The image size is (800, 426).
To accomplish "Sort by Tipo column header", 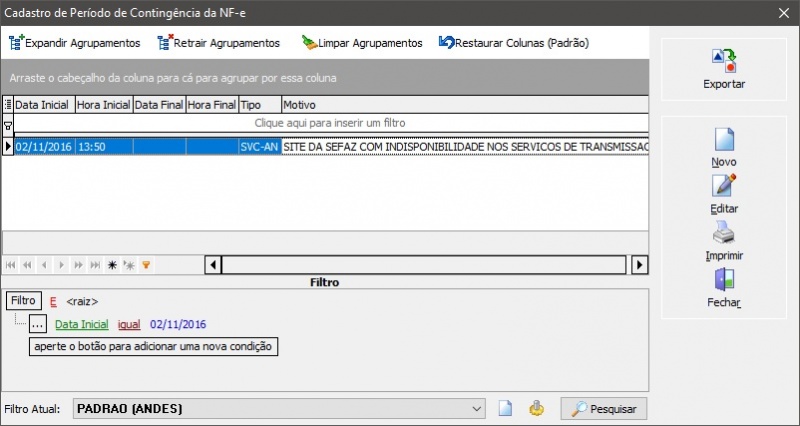I will [x=260, y=105].
